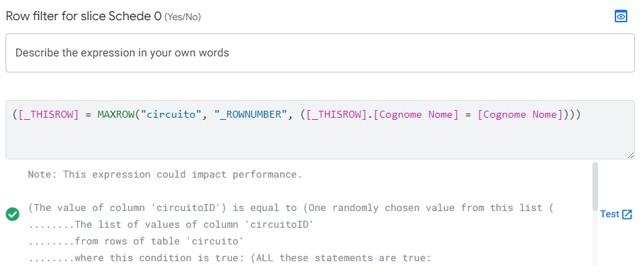
Task: Click the blue preview eye icon
Action: coord(620,17)
